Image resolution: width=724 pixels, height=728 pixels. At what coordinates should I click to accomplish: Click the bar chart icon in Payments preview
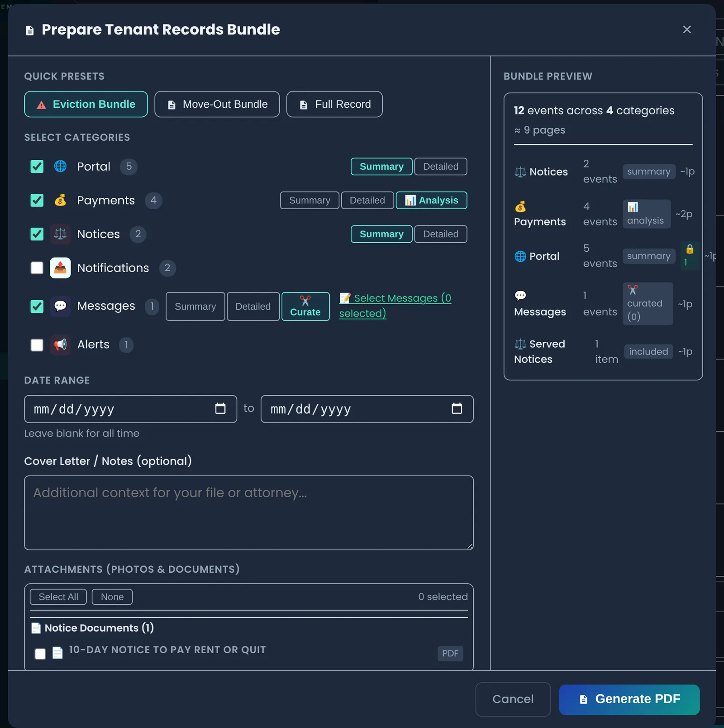pyautogui.click(x=633, y=207)
